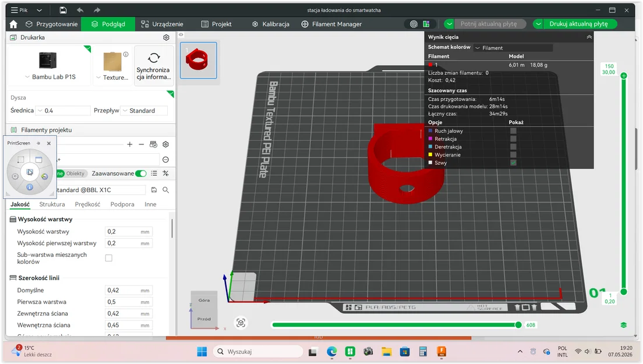Click the Wysokość warstwy value field
The height and width of the screenshot is (364, 643).
pyautogui.click(x=129, y=232)
